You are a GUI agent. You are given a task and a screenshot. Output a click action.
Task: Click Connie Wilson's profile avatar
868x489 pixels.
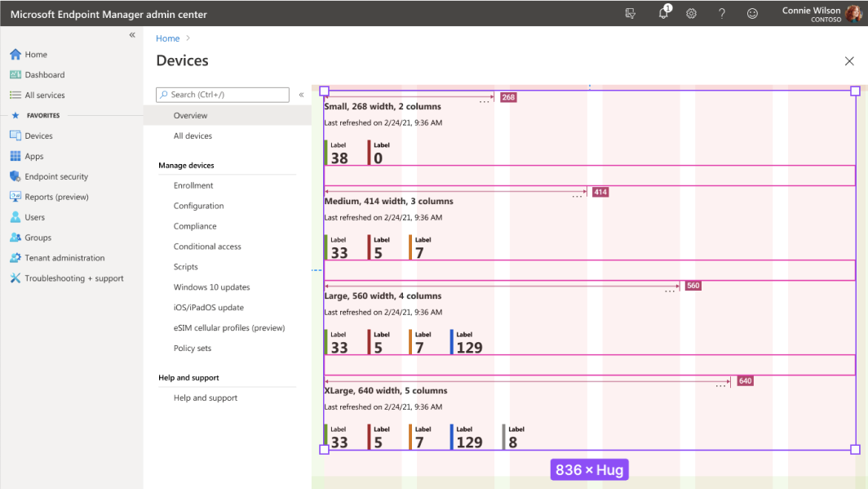pos(853,13)
